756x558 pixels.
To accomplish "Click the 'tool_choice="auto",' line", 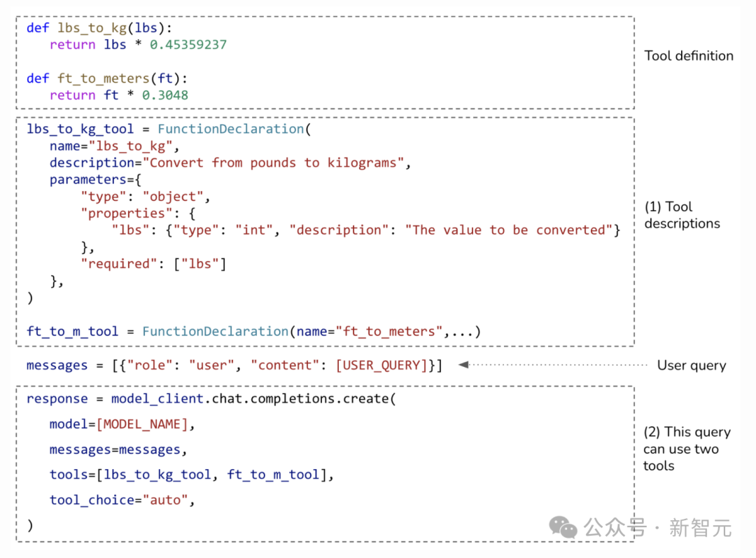I will click(122, 500).
